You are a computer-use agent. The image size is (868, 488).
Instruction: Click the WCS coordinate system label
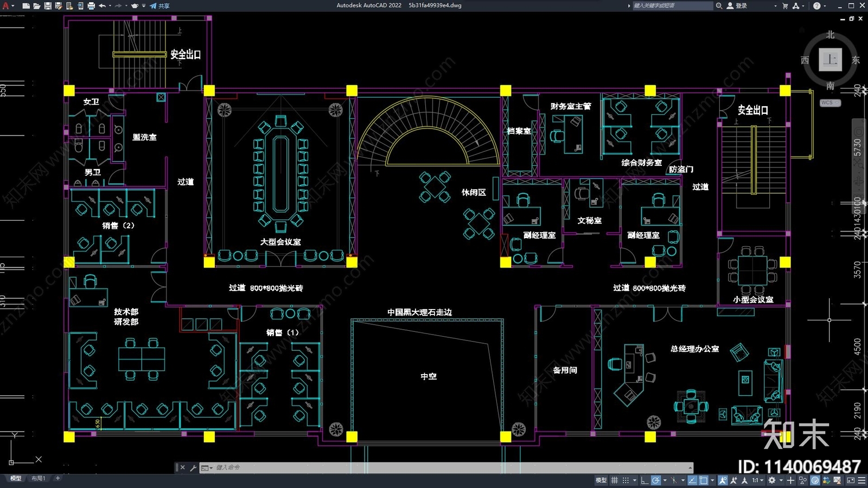point(829,102)
